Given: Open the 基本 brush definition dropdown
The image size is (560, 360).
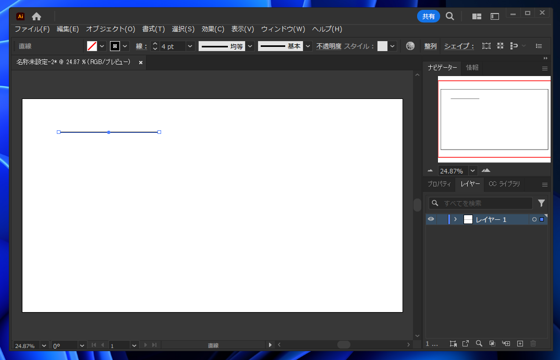Looking at the screenshot, I should (x=308, y=46).
